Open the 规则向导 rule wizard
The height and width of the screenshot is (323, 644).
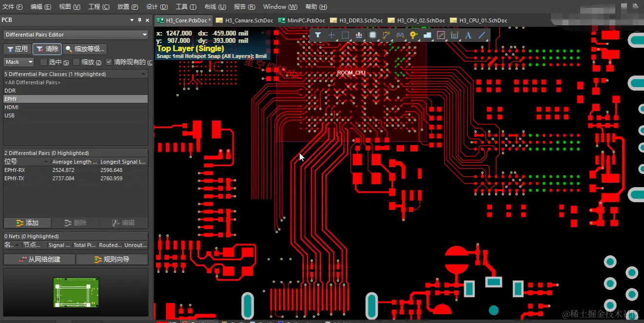112,259
